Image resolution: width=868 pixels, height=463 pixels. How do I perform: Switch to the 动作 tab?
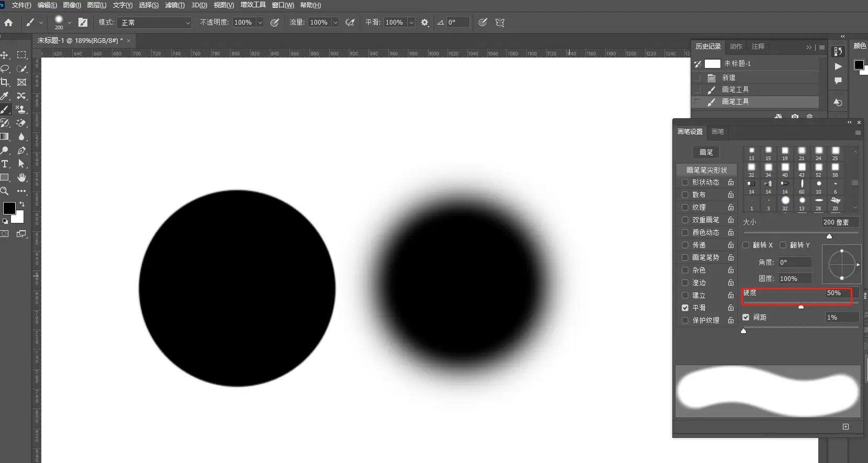[x=736, y=47]
